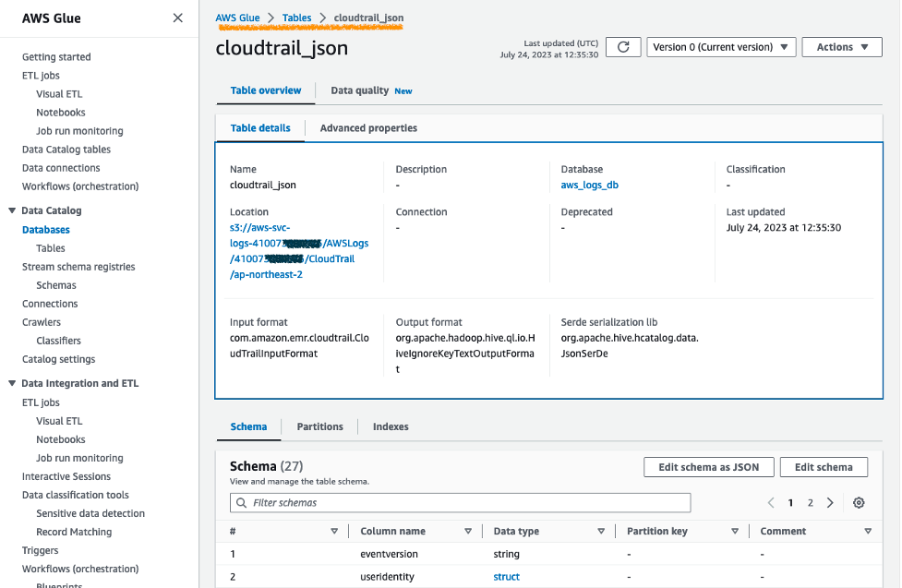Open Catalog settings in sidebar
This screenshot has height=588, width=902.
pyautogui.click(x=59, y=359)
